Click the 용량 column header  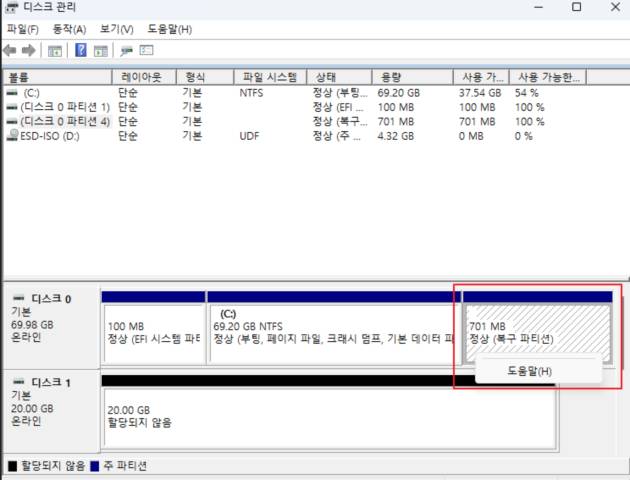pyautogui.click(x=410, y=77)
